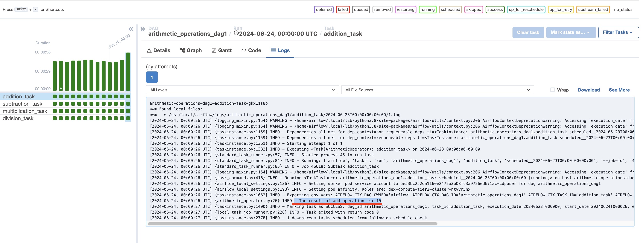Select the multiplication_task row label
644x243 pixels.
click(25, 111)
